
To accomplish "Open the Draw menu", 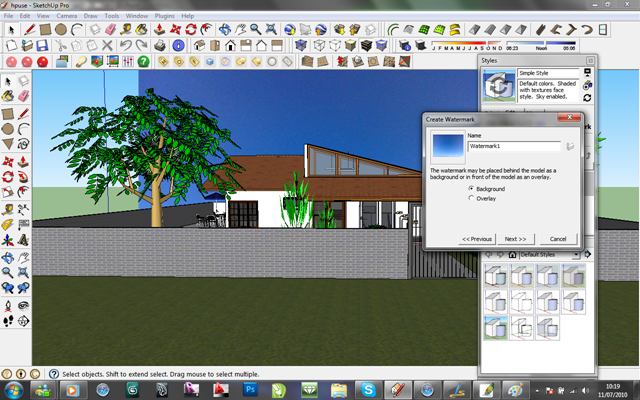I will coord(91,16).
